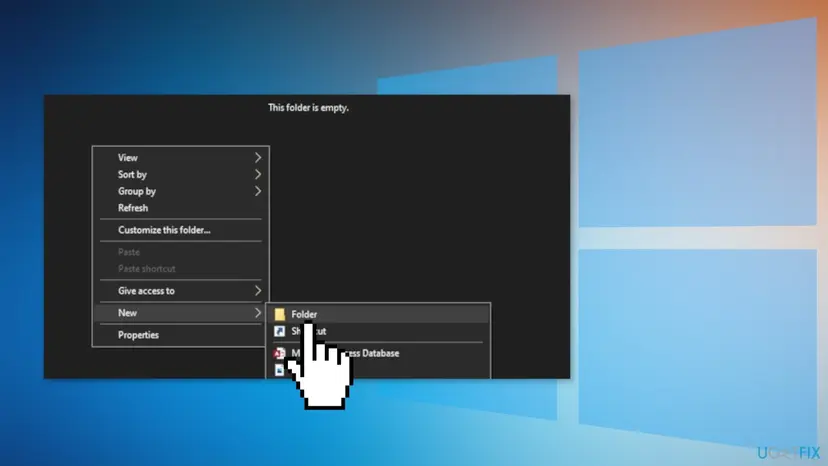Open Properties from the context menu

181,335
